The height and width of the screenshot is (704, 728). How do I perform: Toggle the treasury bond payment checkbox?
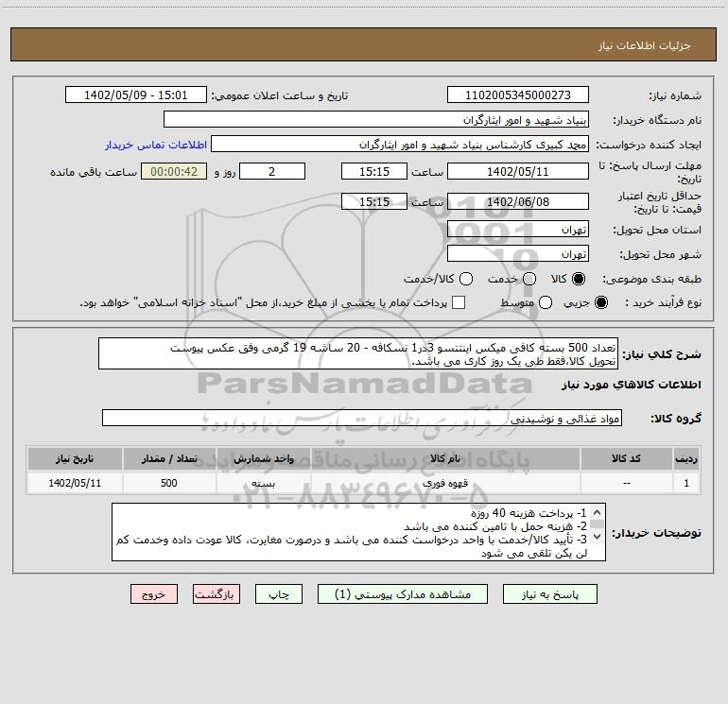tap(459, 302)
